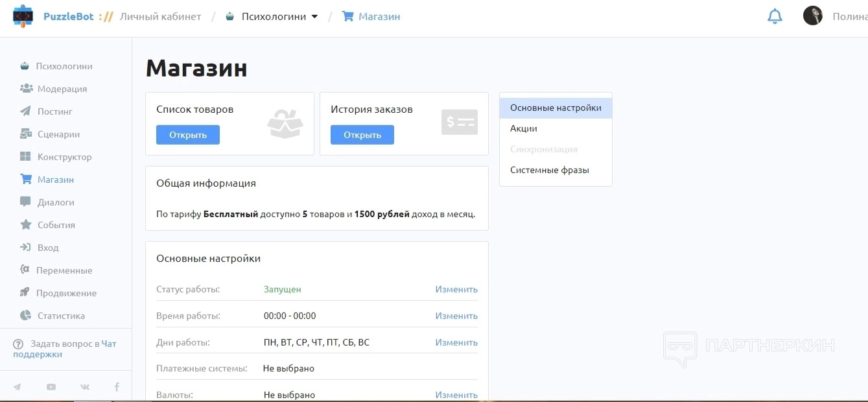Click the Переменные variables icon
Screen dimensions: 868x402
pos(25,269)
